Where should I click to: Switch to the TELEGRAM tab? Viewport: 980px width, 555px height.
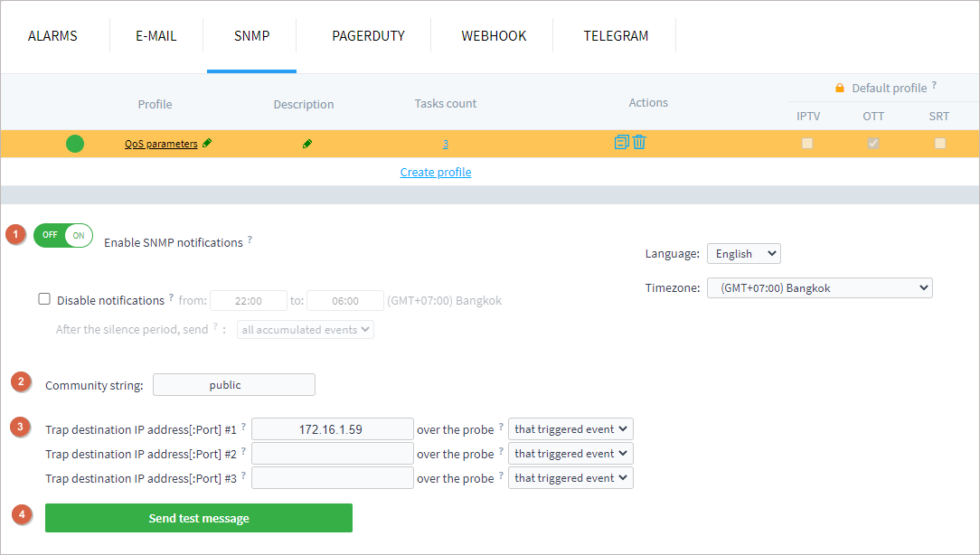(x=616, y=36)
